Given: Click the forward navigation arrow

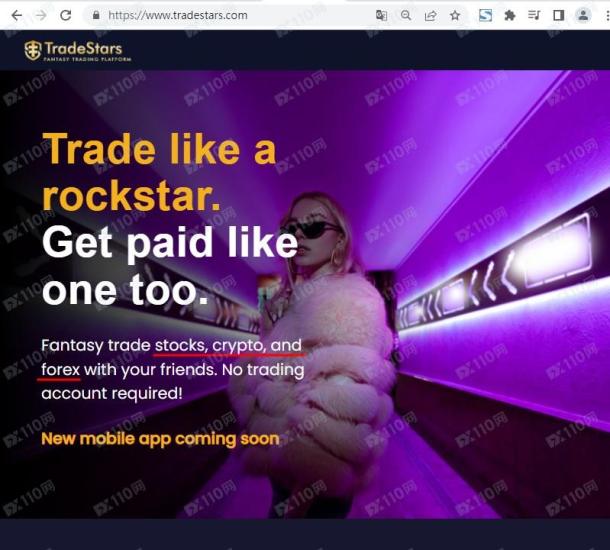Looking at the screenshot, I should point(41,16).
